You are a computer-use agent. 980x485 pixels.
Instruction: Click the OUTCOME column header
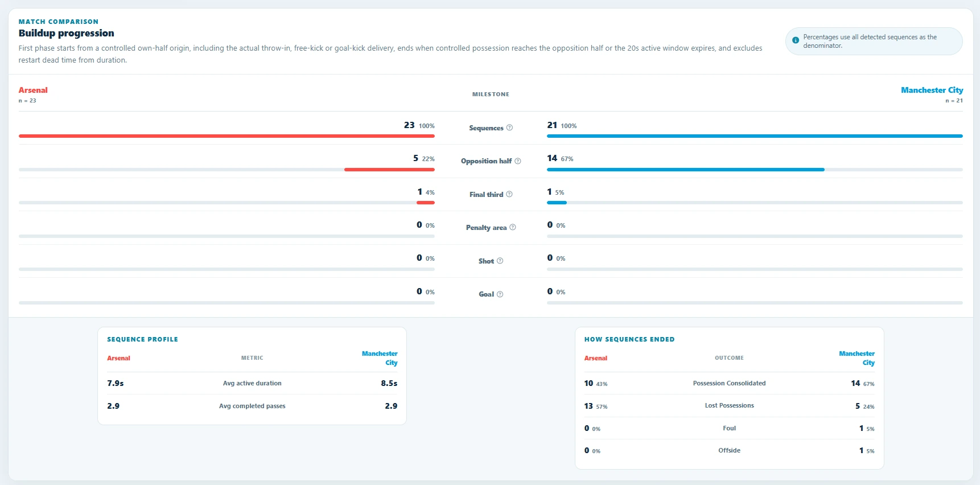point(730,358)
